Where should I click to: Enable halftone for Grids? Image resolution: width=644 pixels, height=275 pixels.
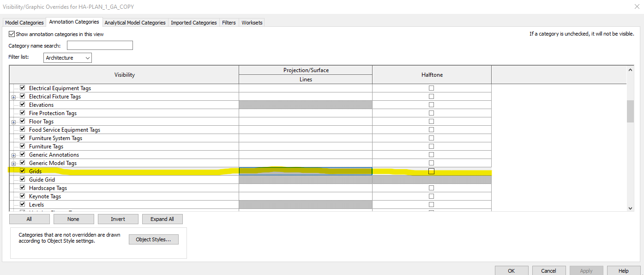431,171
